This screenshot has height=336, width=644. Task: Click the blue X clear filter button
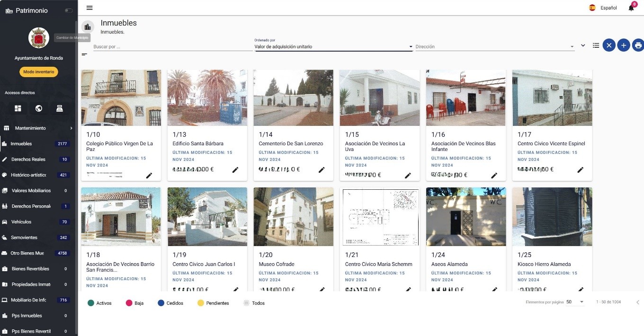pyautogui.click(x=609, y=45)
